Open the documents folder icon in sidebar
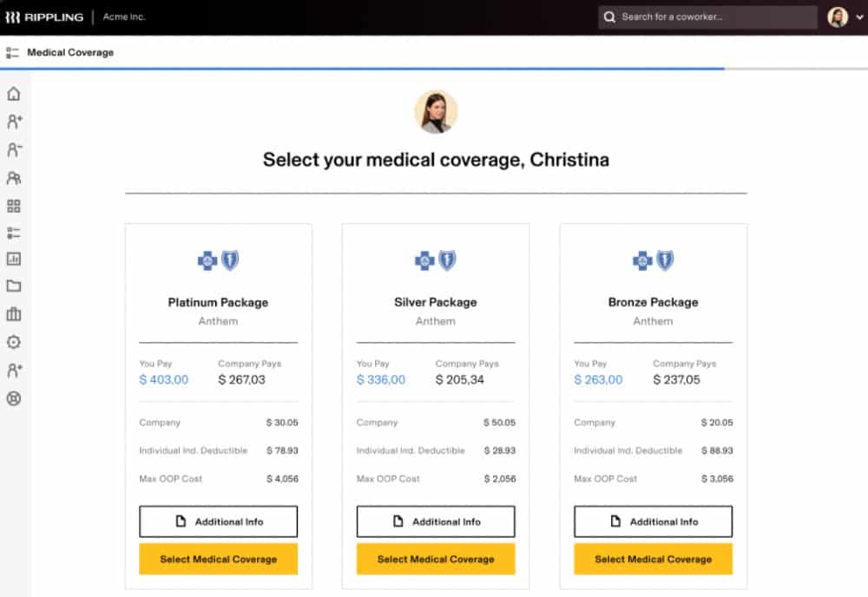868x597 pixels. (14, 286)
